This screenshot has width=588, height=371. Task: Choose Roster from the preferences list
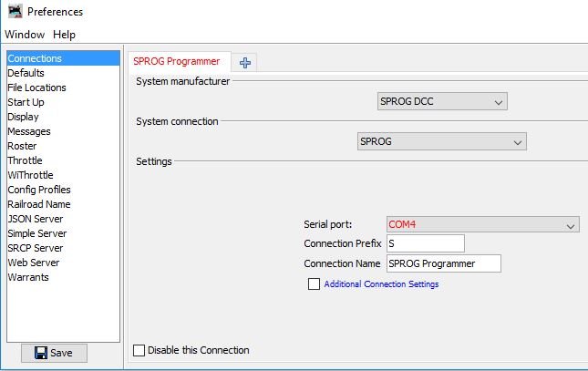(22, 146)
